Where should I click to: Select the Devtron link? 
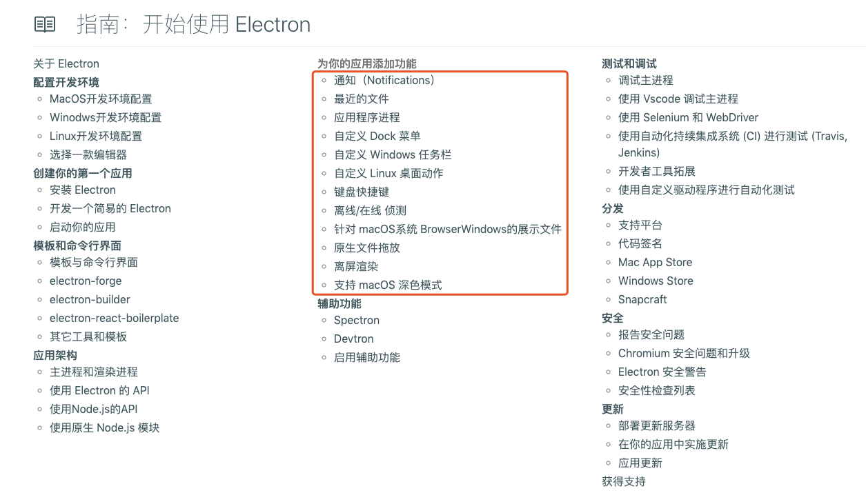point(354,339)
